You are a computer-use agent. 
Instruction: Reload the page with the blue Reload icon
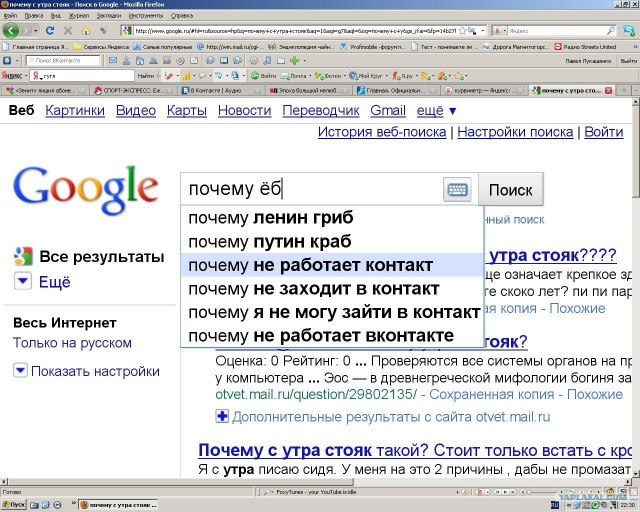click(x=50, y=31)
